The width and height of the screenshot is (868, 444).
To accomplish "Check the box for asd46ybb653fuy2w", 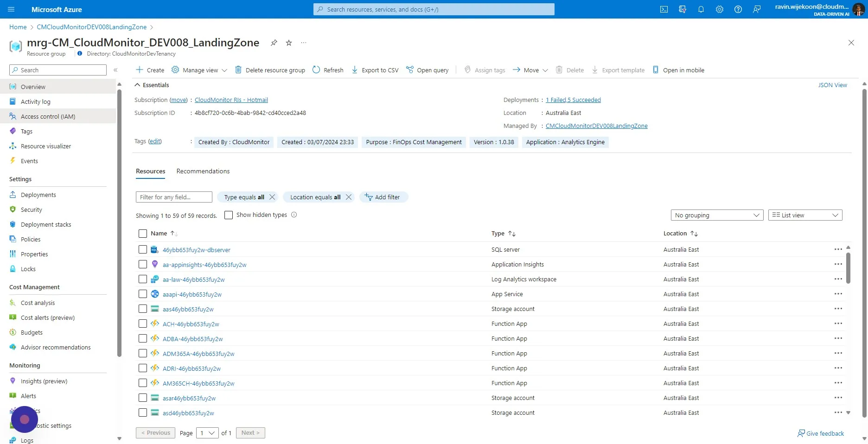I will 143,412.
